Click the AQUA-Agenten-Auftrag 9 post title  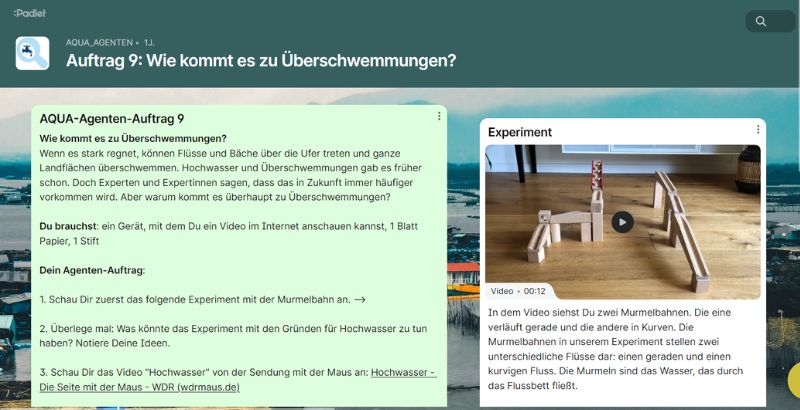112,119
